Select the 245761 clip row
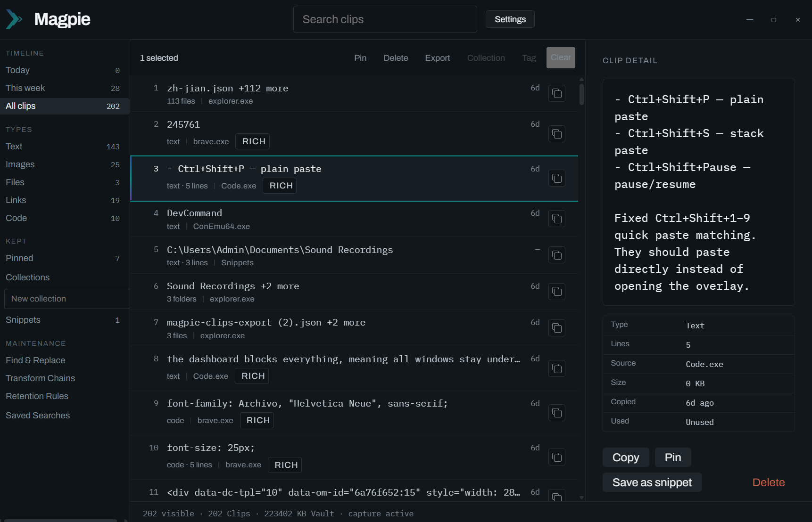The height and width of the screenshot is (522, 812). [354, 133]
